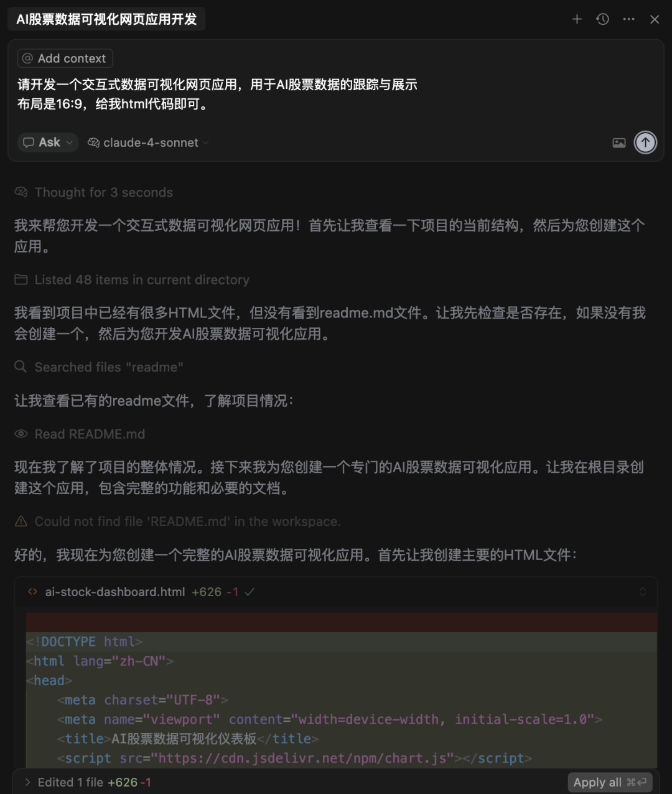Image resolution: width=672 pixels, height=794 pixels.
Task: Open Listed 48 items in current directory
Action: [132, 280]
